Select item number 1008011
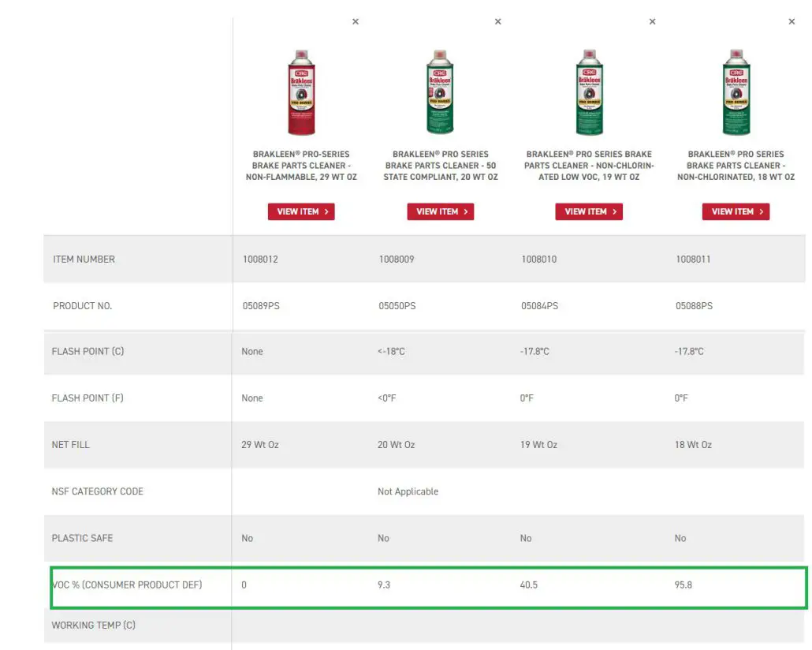Screen dimensions: 812x650 pos(694,260)
